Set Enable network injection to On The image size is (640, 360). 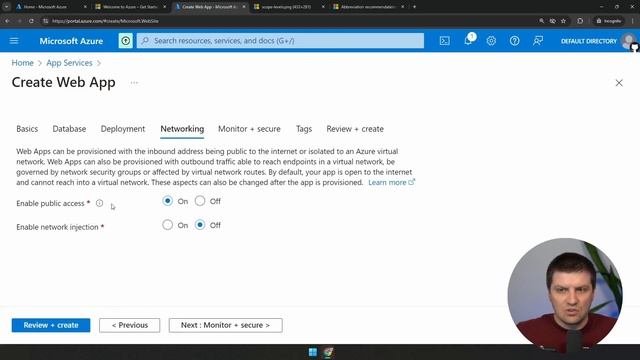pyautogui.click(x=167, y=225)
